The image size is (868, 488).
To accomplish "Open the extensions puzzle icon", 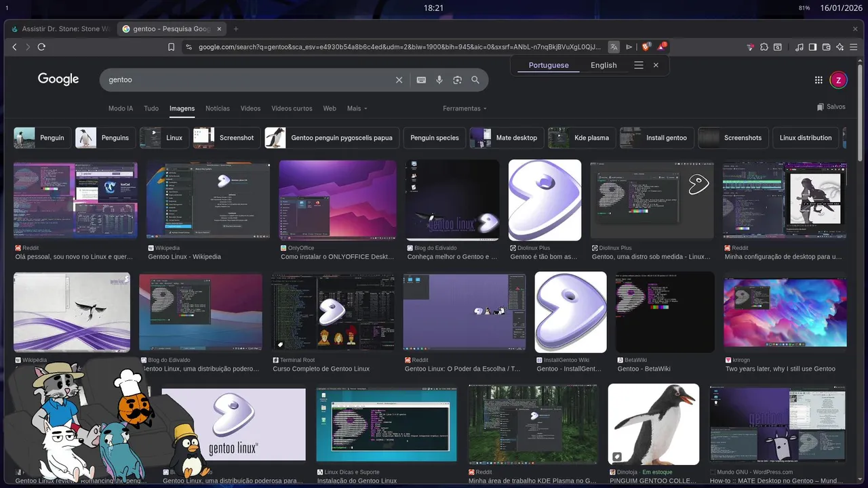I will point(764,47).
